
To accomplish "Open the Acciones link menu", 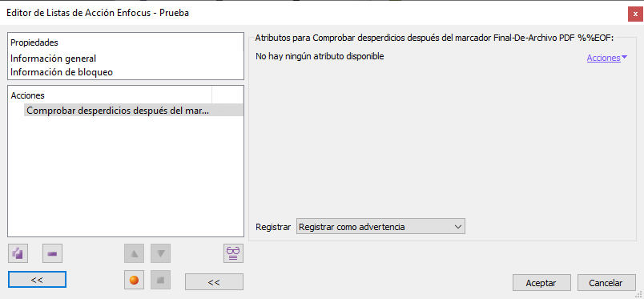I will tap(606, 58).
